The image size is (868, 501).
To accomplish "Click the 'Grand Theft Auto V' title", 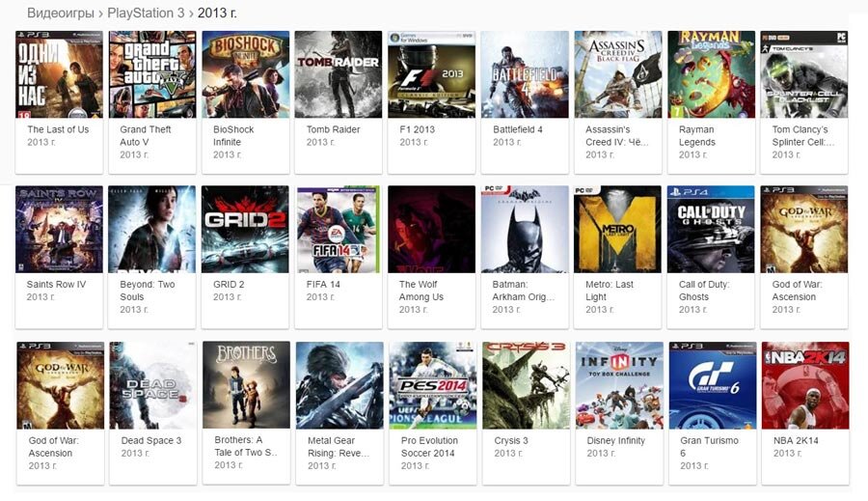I will [146, 135].
